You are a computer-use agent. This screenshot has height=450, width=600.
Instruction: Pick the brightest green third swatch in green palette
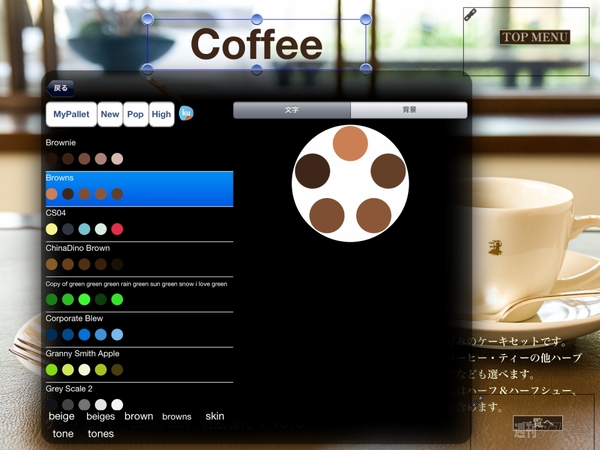[84, 299]
